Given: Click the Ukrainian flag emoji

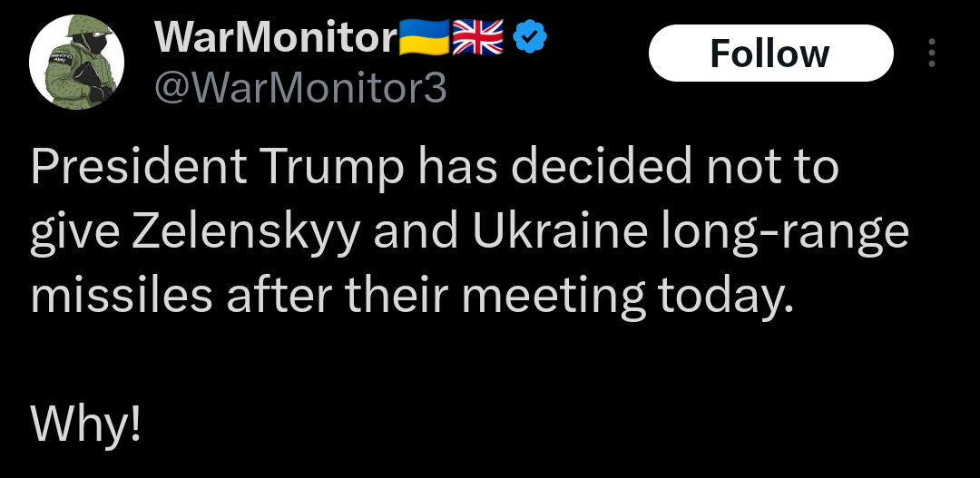Looking at the screenshot, I should (423, 38).
